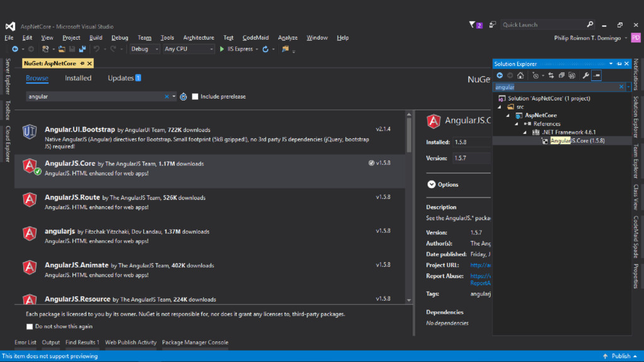The height and width of the screenshot is (362, 644).
Task: Open the Package Manager Console tab
Action: pos(195,343)
